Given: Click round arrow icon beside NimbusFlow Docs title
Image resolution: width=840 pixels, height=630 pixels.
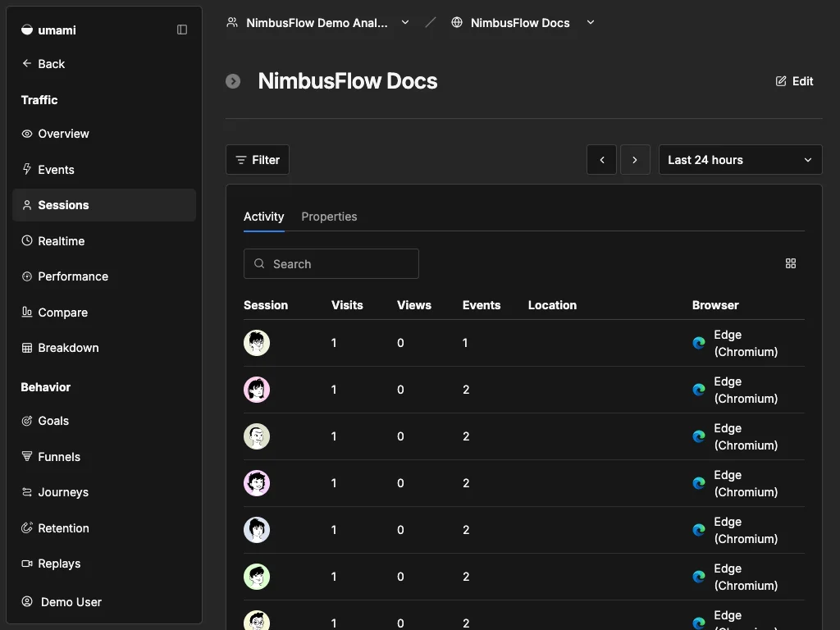Looking at the screenshot, I should (233, 81).
